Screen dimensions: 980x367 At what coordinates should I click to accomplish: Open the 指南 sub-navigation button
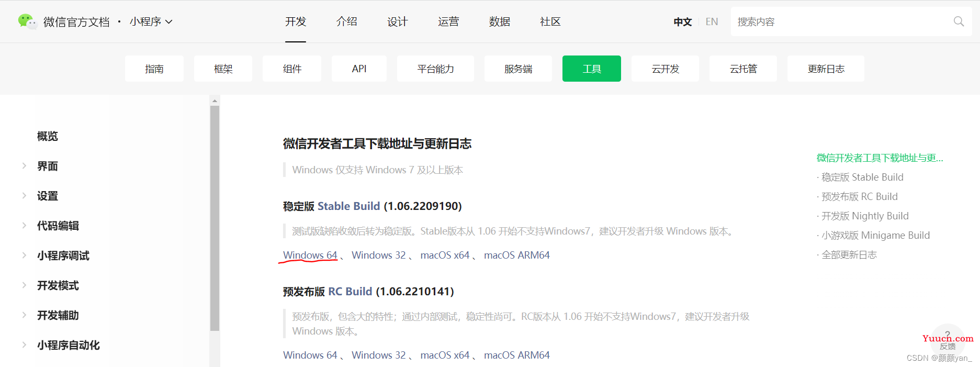pos(154,69)
